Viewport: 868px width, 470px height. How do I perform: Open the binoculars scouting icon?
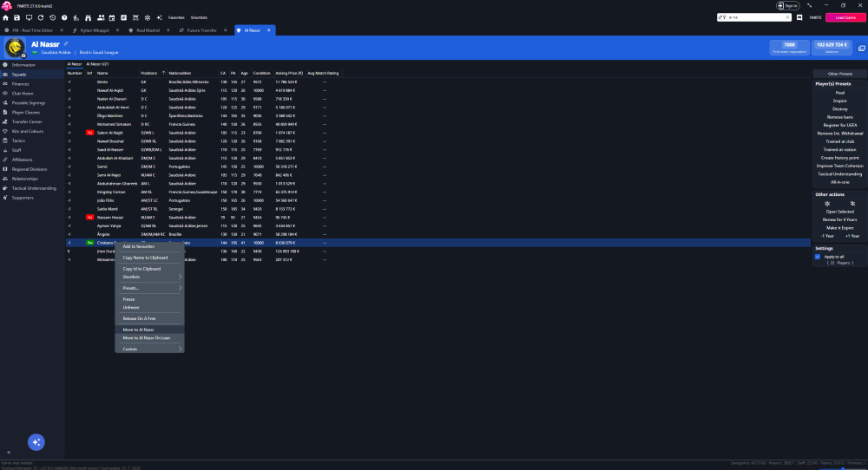tap(88, 17)
